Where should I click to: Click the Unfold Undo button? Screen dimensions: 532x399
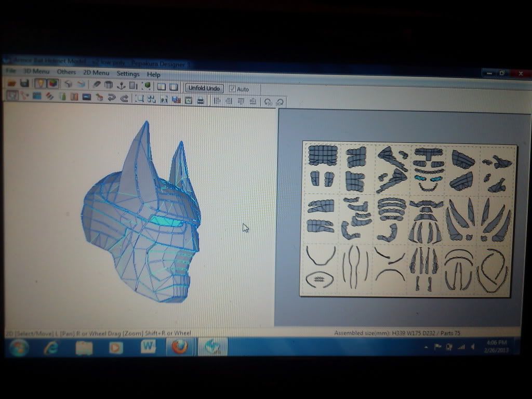click(204, 88)
